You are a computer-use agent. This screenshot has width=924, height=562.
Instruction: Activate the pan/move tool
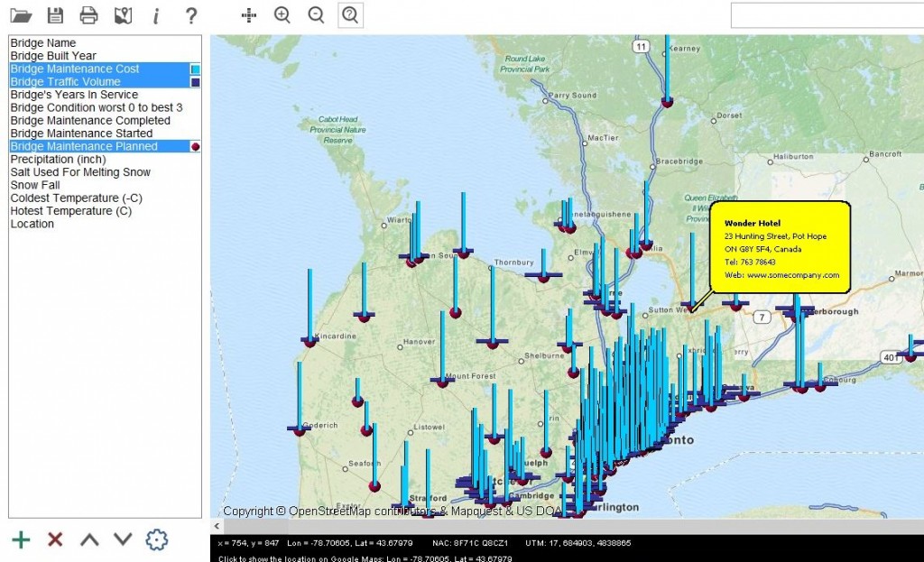pos(248,15)
